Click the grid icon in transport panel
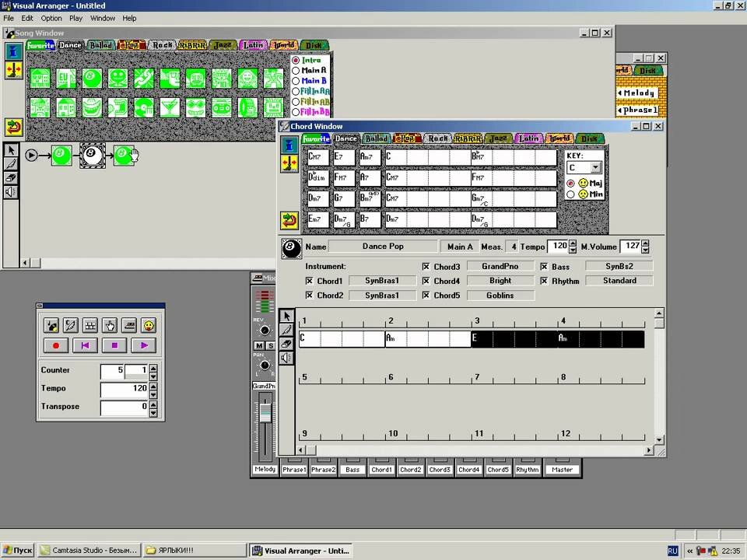 coord(90,326)
